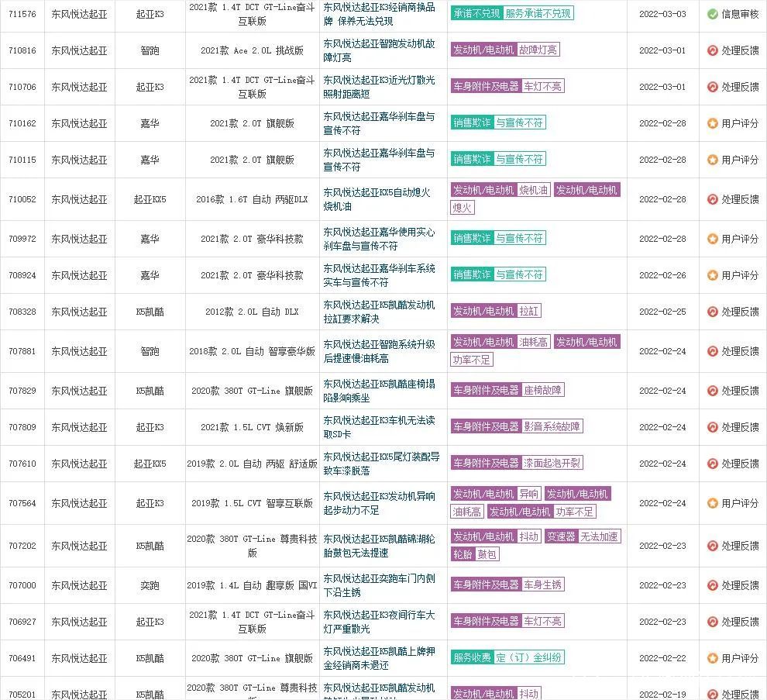
Task: Click 车身生锈 tag in row 707000
Action: pyautogui.click(x=542, y=584)
